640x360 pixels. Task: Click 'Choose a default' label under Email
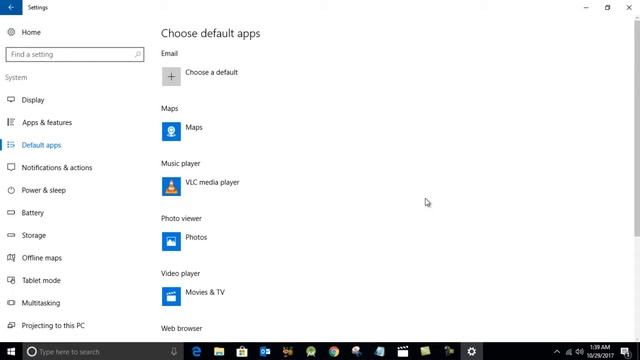click(211, 72)
